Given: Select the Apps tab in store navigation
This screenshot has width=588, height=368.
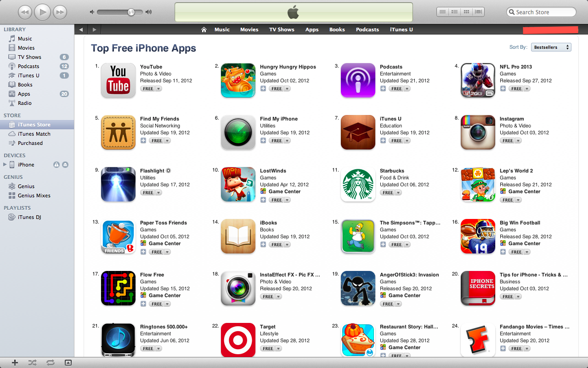Looking at the screenshot, I should (x=312, y=29).
